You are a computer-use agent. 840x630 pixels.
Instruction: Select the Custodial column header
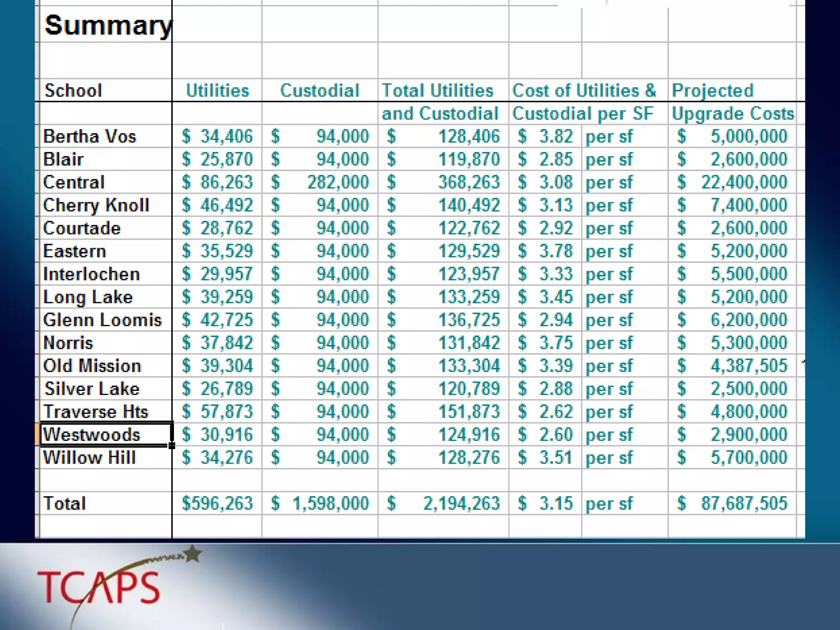tap(320, 91)
